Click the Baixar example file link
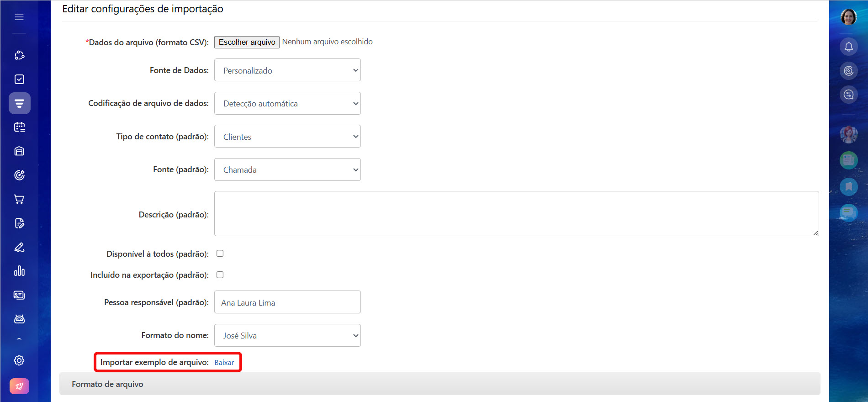This screenshot has height=402, width=868. [x=224, y=363]
